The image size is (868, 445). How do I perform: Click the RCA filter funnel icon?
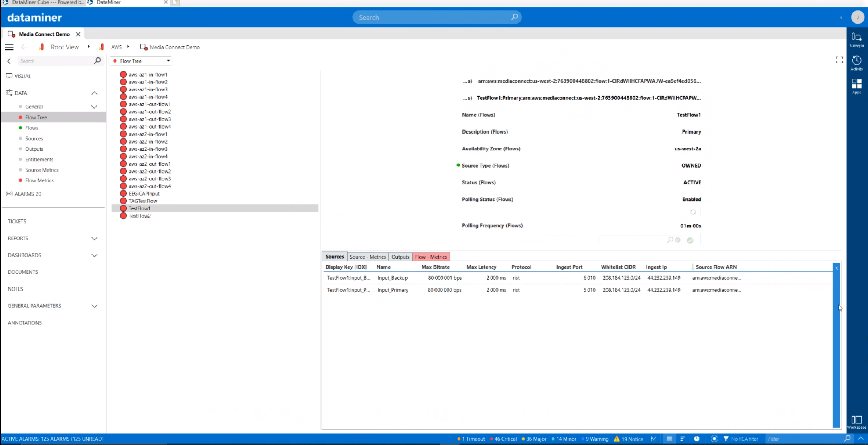[726, 439]
